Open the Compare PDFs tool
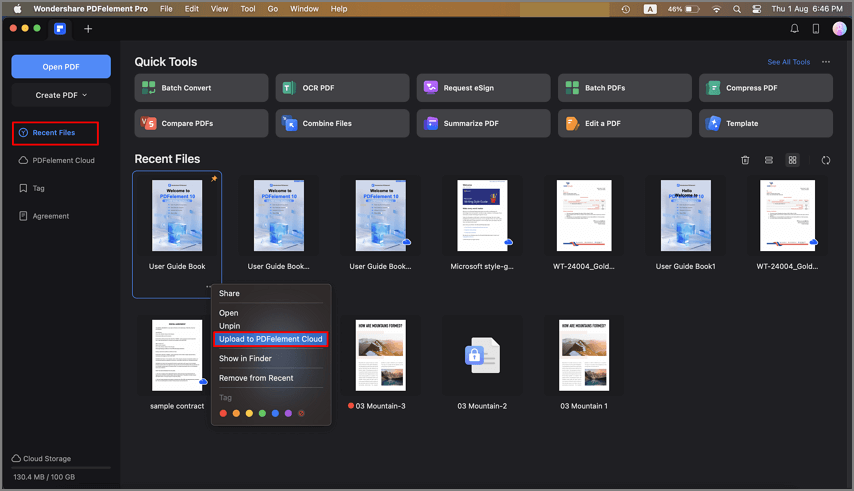854x491 pixels. [201, 124]
